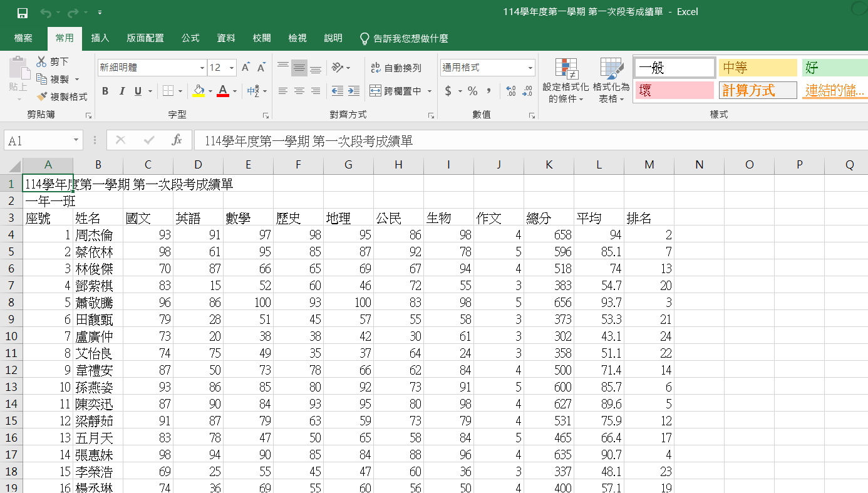
Task: Expand the font group dialog launcher
Action: coord(266,115)
